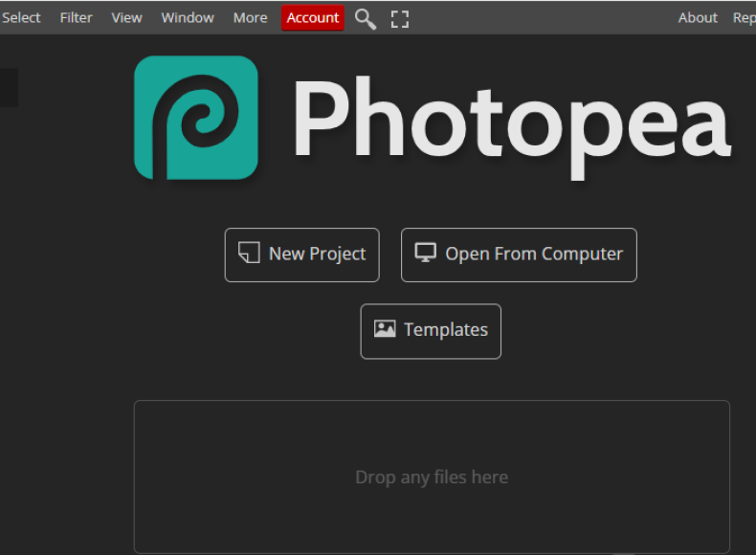Image resolution: width=756 pixels, height=555 pixels.
Task: Click the red Account button
Action: tap(313, 18)
